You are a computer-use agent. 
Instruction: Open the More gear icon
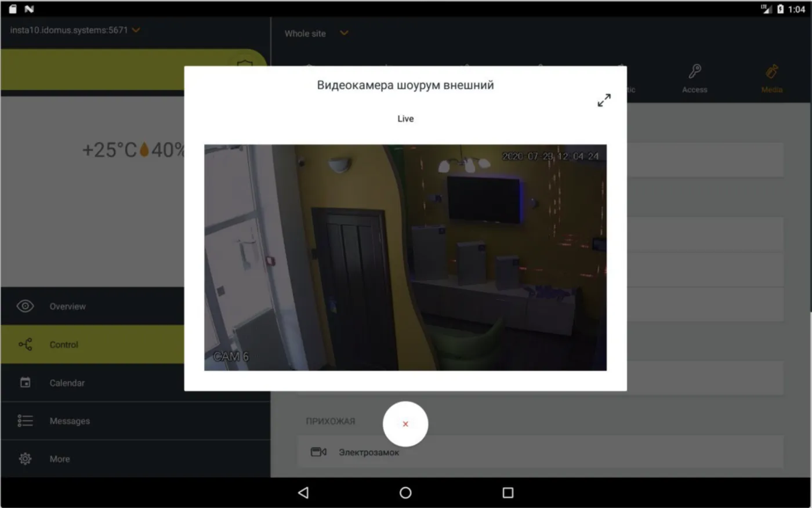(x=25, y=459)
